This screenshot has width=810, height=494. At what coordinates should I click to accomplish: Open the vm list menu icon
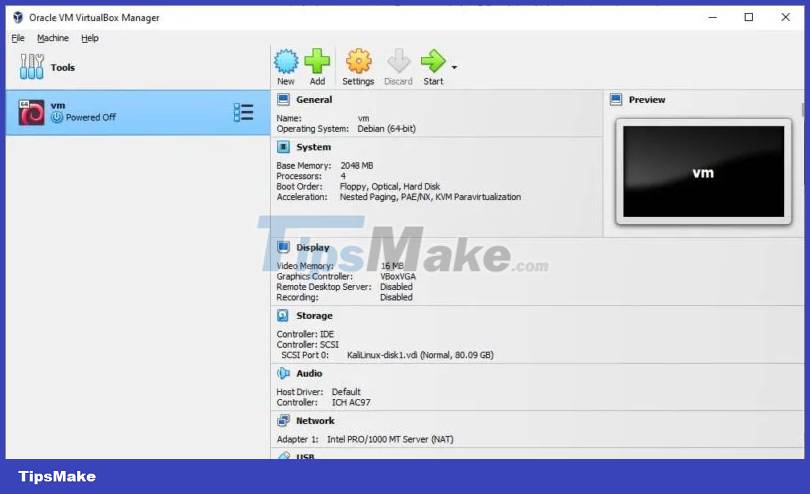click(243, 113)
